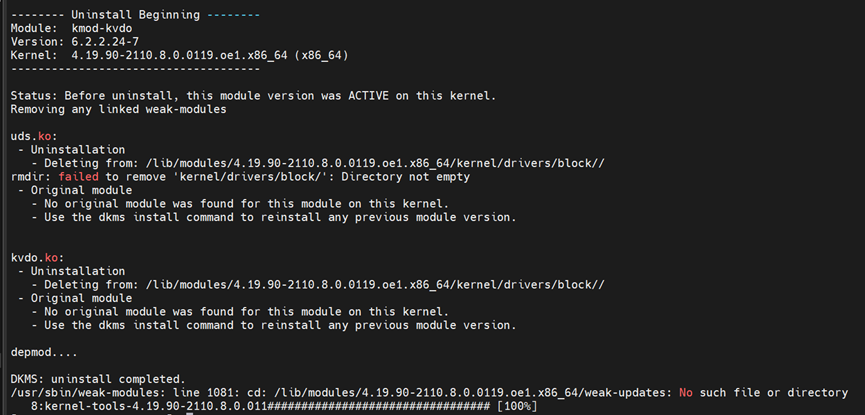Click "Use the dkms install command" under kvdo.ko

(273, 325)
